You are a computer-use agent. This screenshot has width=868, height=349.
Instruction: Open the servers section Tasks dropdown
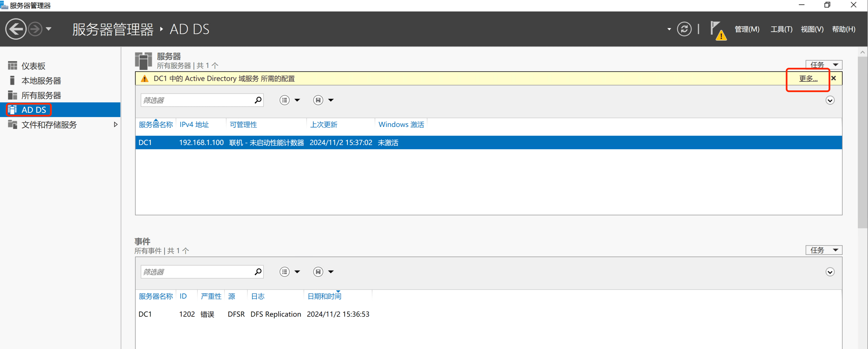(824, 65)
